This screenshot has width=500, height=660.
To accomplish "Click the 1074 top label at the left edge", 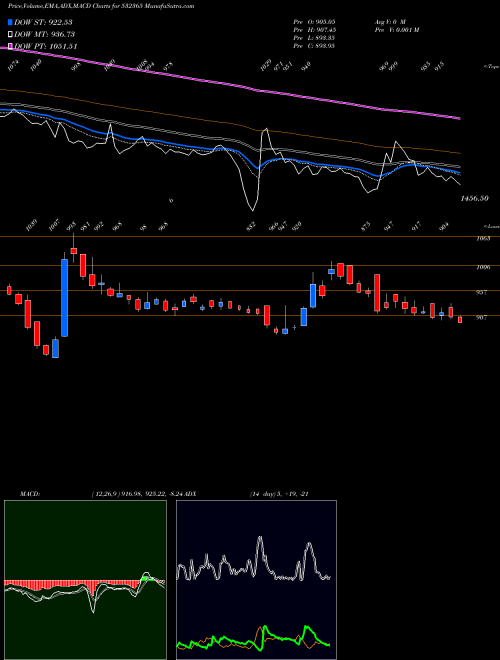I will pos(13,66).
